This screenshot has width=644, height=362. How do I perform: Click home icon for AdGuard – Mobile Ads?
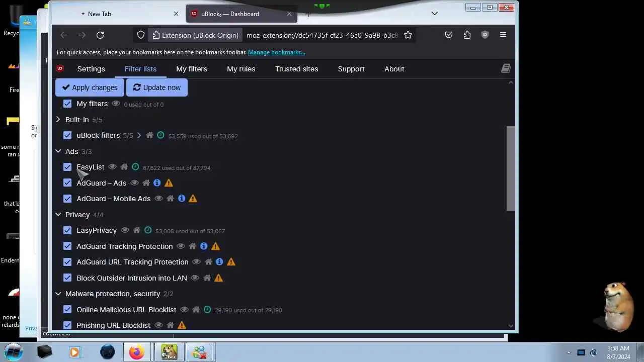[170, 199]
